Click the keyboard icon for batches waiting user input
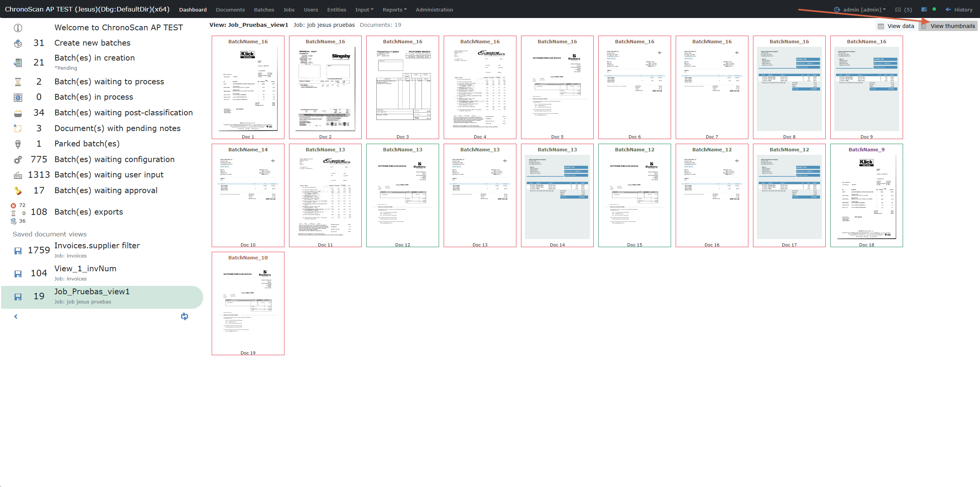980x487 pixels. [x=18, y=175]
